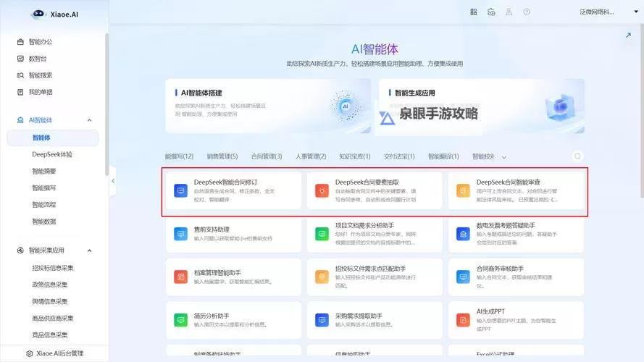
Task: Click the expand arrow icon at top right
Action: [628, 35]
